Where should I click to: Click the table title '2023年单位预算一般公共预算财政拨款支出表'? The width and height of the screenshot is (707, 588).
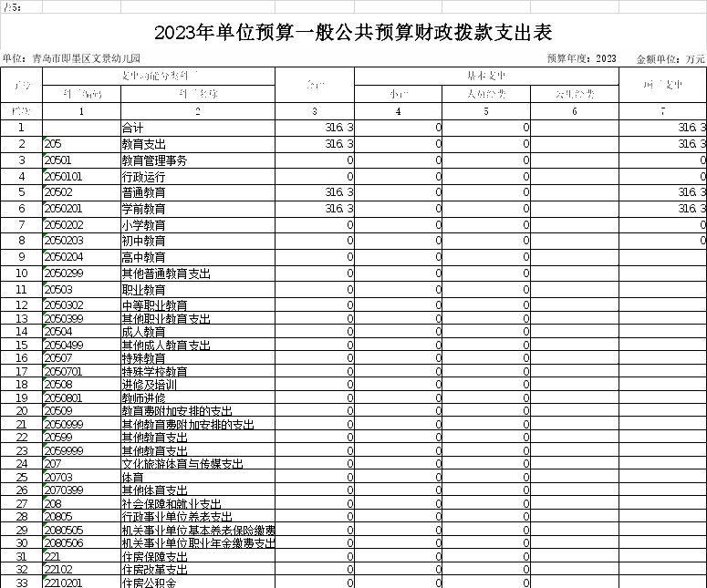pyautogui.click(x=353, y=33)
